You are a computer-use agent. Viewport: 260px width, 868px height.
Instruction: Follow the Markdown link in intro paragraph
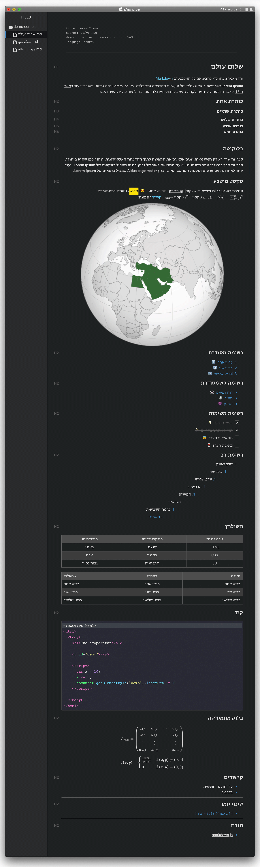click(x=164, y=79)
